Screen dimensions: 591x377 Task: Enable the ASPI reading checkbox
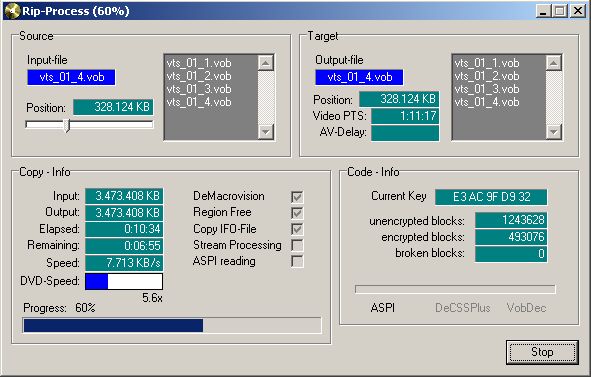(x=297, y=262)
